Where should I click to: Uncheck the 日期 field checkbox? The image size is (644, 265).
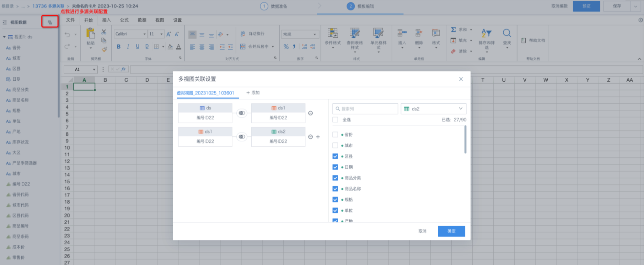pos(335,167)
